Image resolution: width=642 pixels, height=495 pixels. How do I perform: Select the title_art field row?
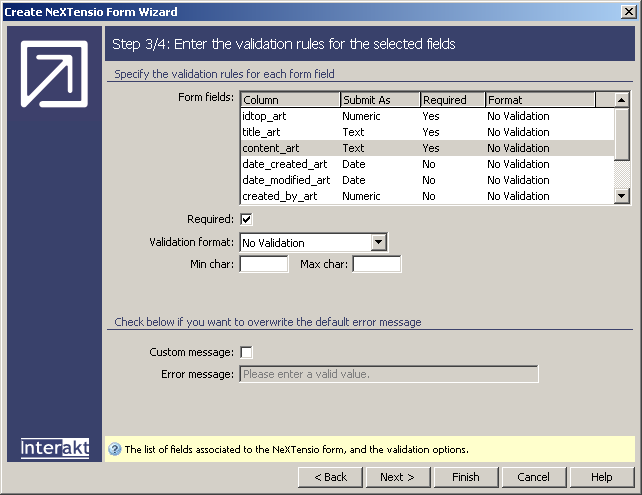[427, 132]
